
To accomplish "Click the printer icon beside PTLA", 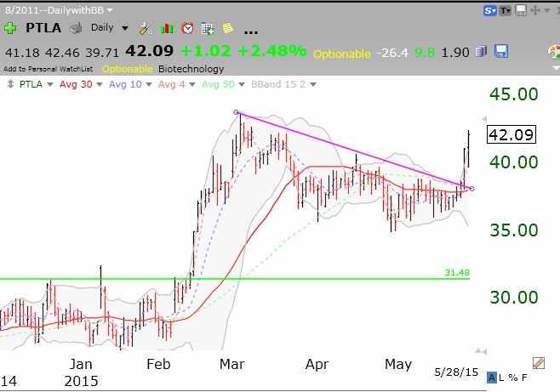I will click(x=76, y=28).
